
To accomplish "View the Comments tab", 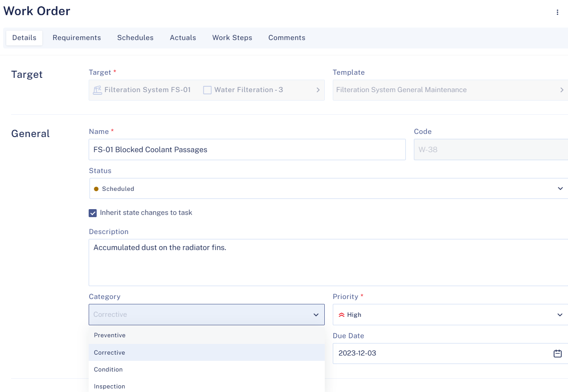I will click(286, 38).
